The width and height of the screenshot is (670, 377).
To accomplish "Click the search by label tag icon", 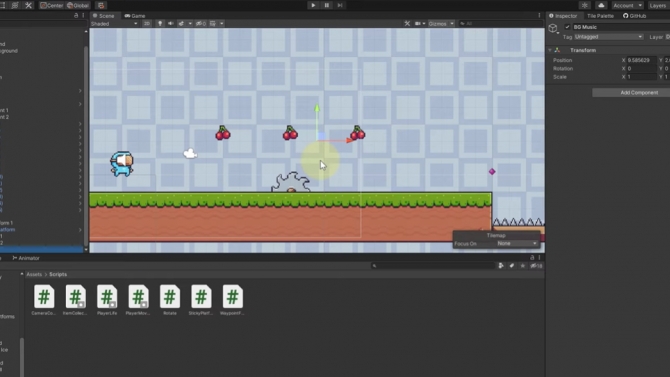I will point(511,266).
